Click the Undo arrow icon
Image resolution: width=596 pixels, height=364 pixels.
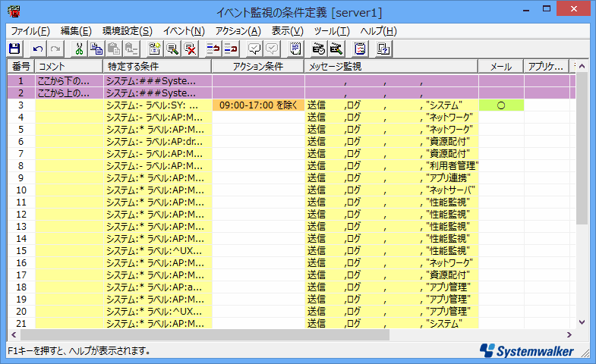(x=38, y=49)
